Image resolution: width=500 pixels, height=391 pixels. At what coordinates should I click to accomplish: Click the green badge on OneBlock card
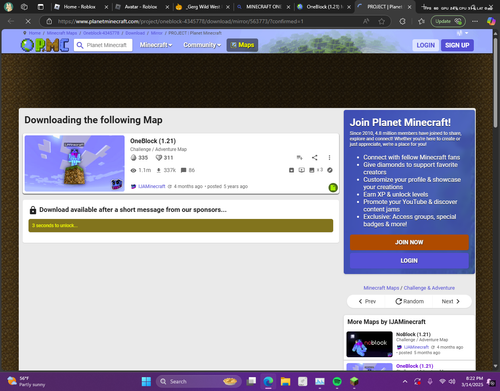pos(333,187)
